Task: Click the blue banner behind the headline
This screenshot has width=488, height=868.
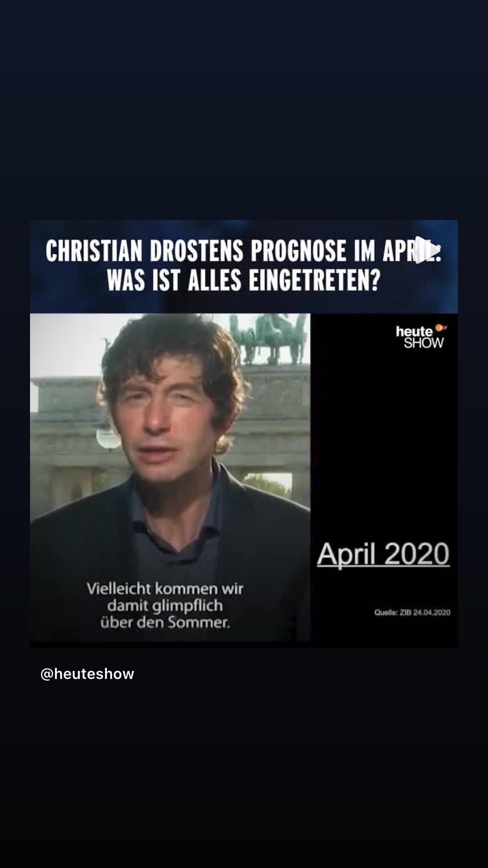Action: [x=244, y=266]
